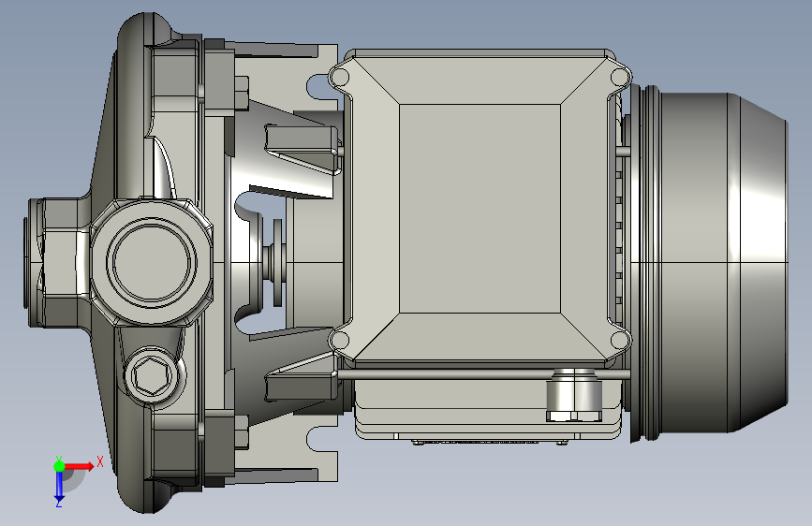Click the red X axis arrow of the triad
The image size is (812, 526).
click(80, 466)
